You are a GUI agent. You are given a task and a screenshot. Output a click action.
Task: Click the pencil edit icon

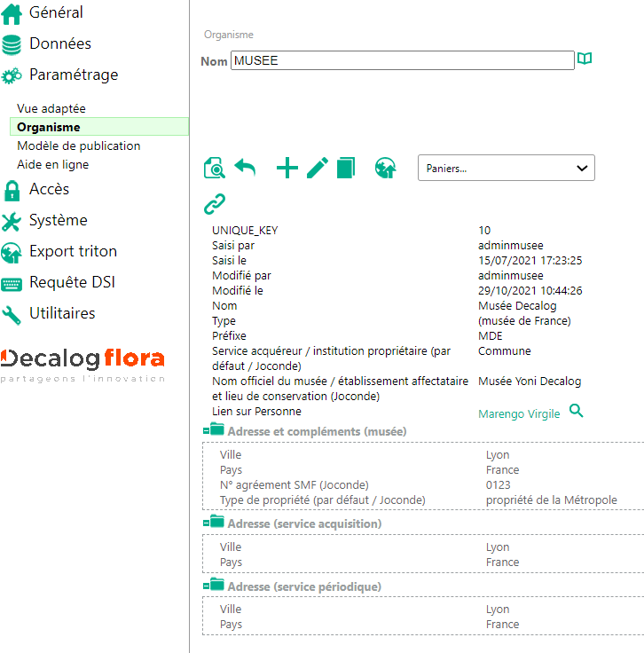(x=317, y=168)
